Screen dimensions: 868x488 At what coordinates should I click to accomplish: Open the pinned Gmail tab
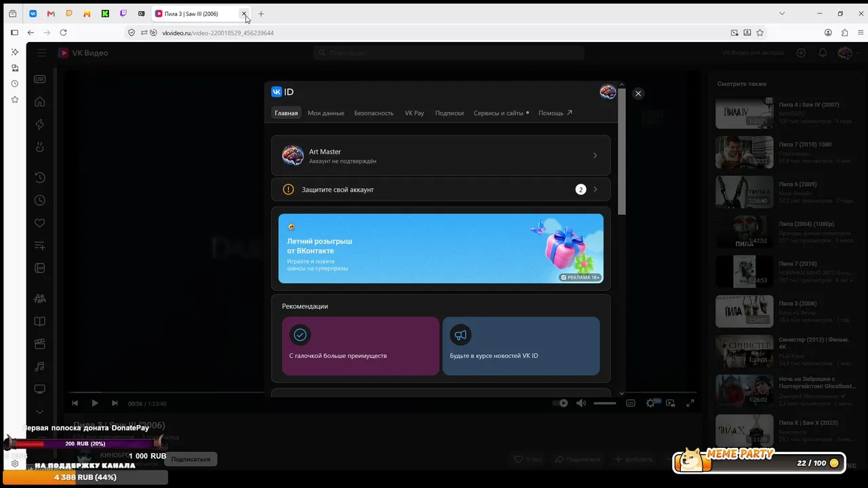[51, 14]
